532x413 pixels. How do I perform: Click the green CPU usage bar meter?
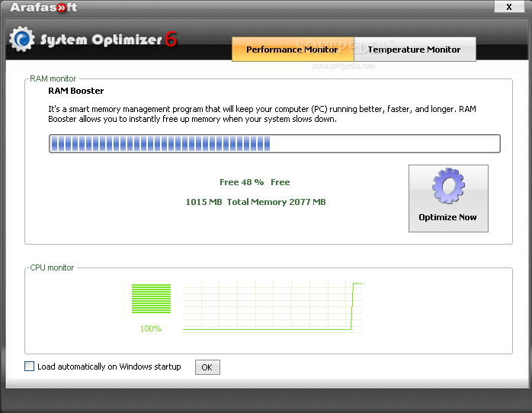click(152, 299)
